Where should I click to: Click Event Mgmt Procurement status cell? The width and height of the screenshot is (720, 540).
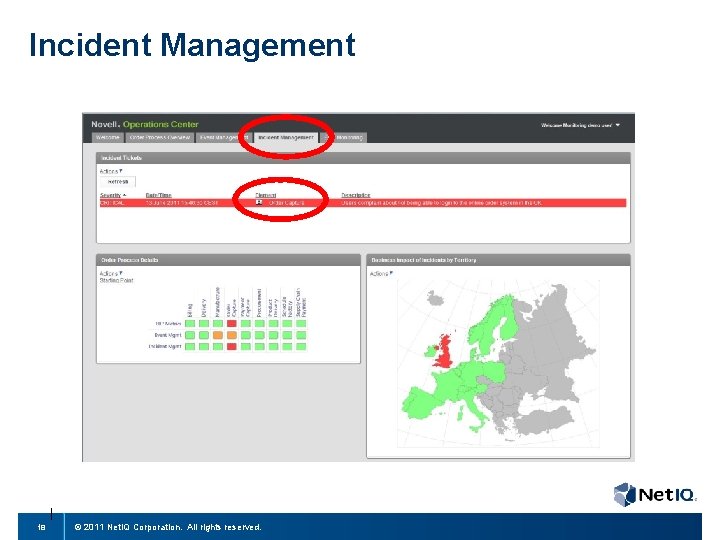(259, 335)
